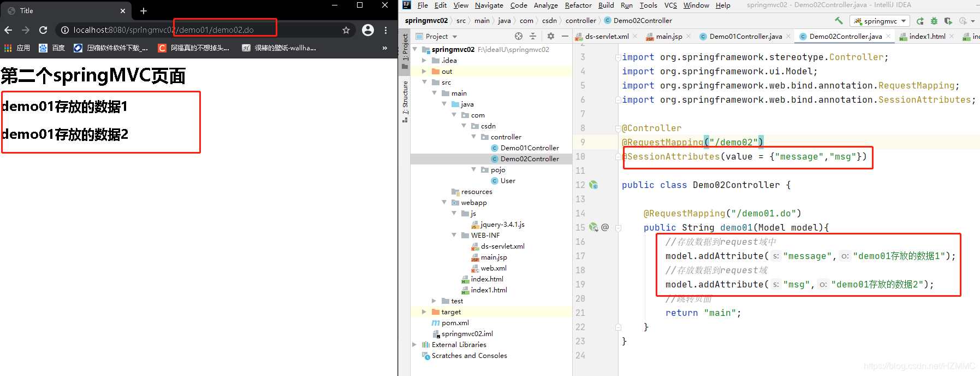Click the Collapse All icon in Project panel
This screenshot has width=980, height=376.
coord(533,36)
